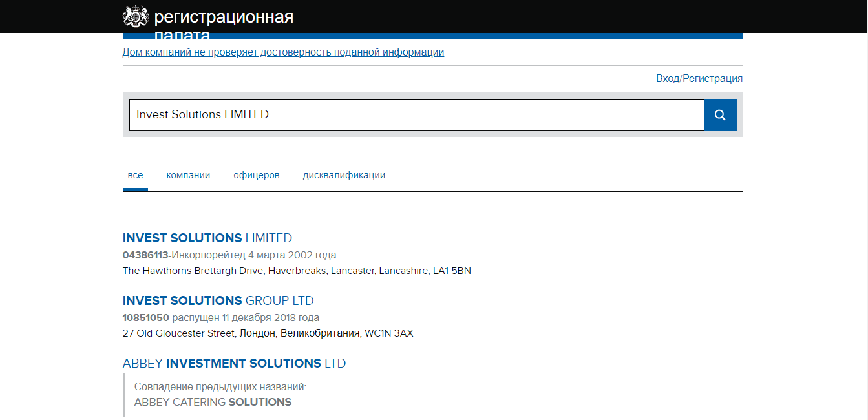Focus the search field containing 'Invest Solutions LIMITED'
868x420 pixels.
416,115
